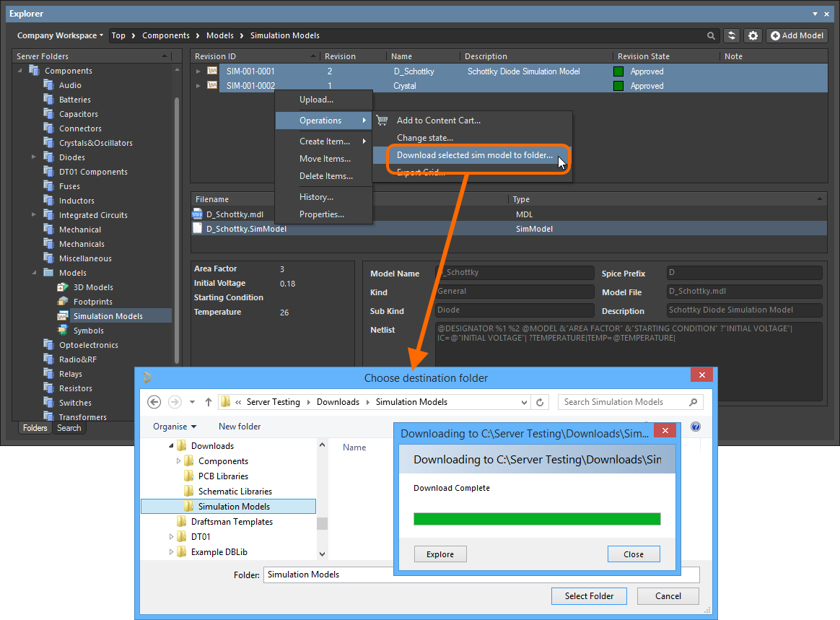Open the Organise dropdown menu

click(x=174, y=427)
